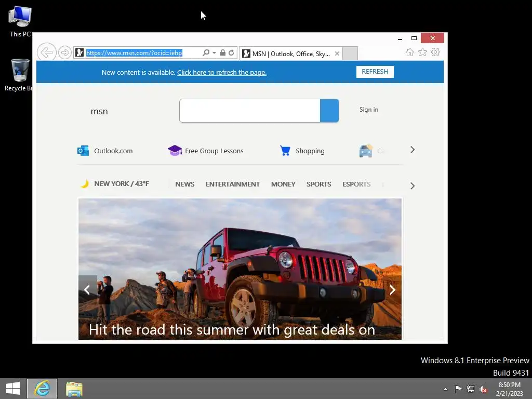Focus the MSN web search box

[x=250, y=111]
